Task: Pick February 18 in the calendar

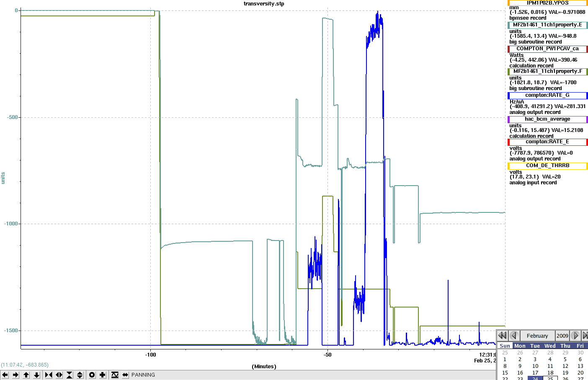Action: click(x=550, y=373)
